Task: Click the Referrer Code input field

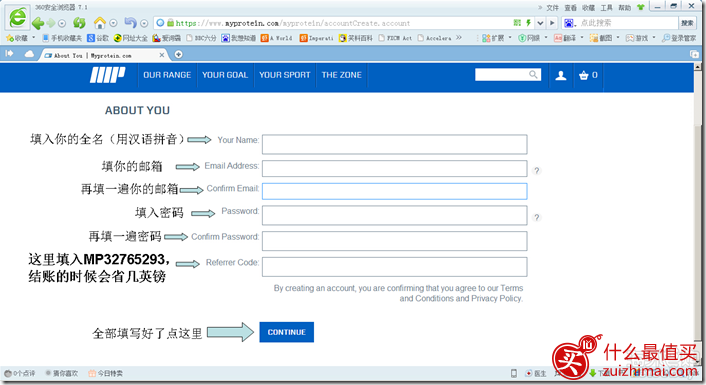Action: tap(394, 267)
